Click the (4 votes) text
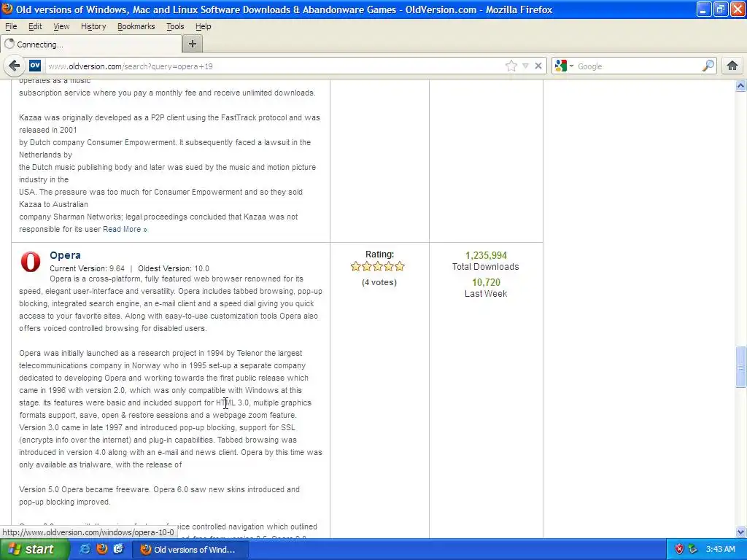Image resolution: width=747 pixels, height=560 pixels. click(x=379, y=282)
